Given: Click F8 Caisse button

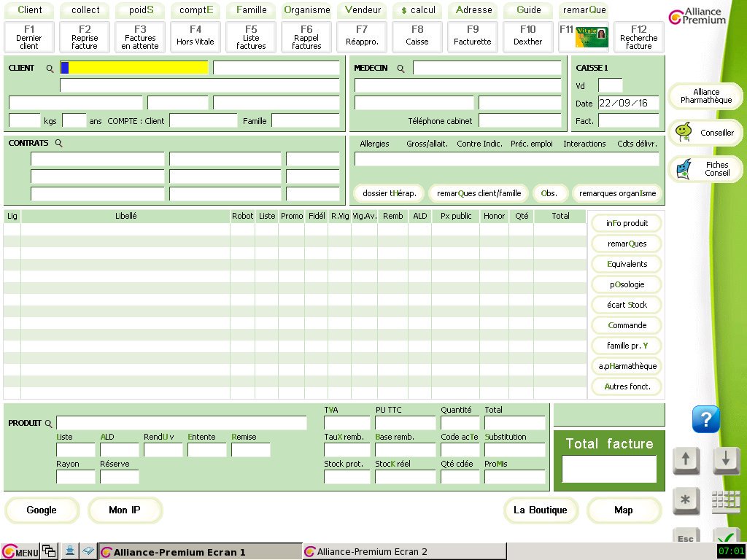Looking at the screenshot, I should coord(417,37).
